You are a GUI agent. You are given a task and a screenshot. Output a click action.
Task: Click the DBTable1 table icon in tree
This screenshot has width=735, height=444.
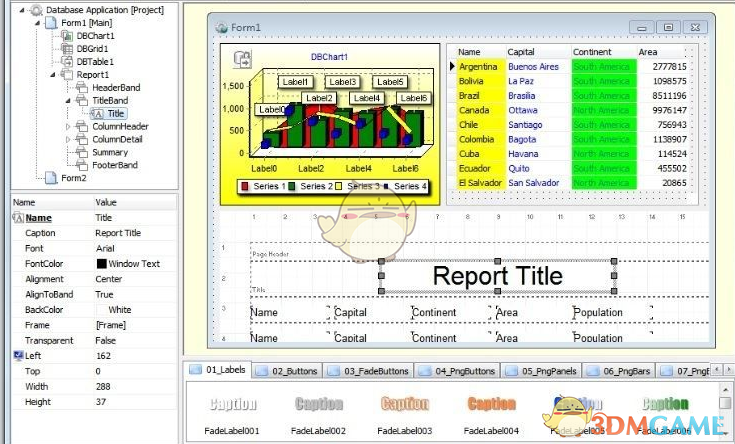pyautogui.click(x=67, y=61)
